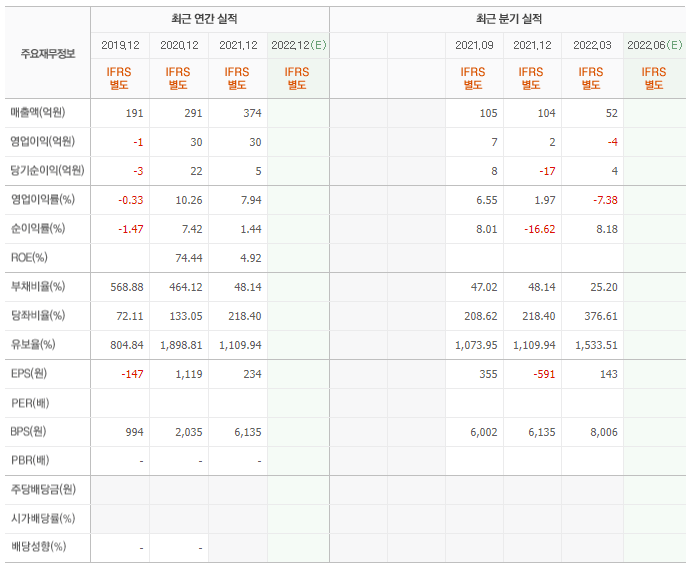Select the 시가배당률(%) row label
The image size is (695, 567).
(43, 518)
